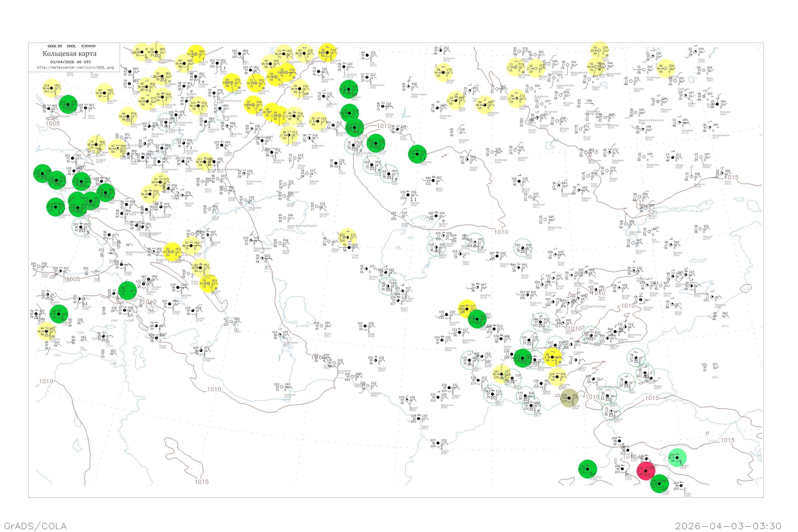Click the 03/04/2026 00 UTC date text

point(70,62)
